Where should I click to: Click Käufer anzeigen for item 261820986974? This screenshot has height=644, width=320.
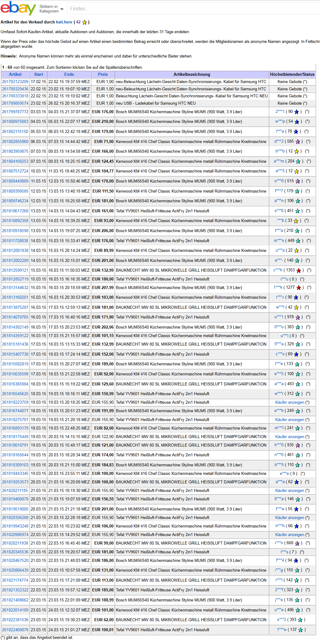[290, 534]
